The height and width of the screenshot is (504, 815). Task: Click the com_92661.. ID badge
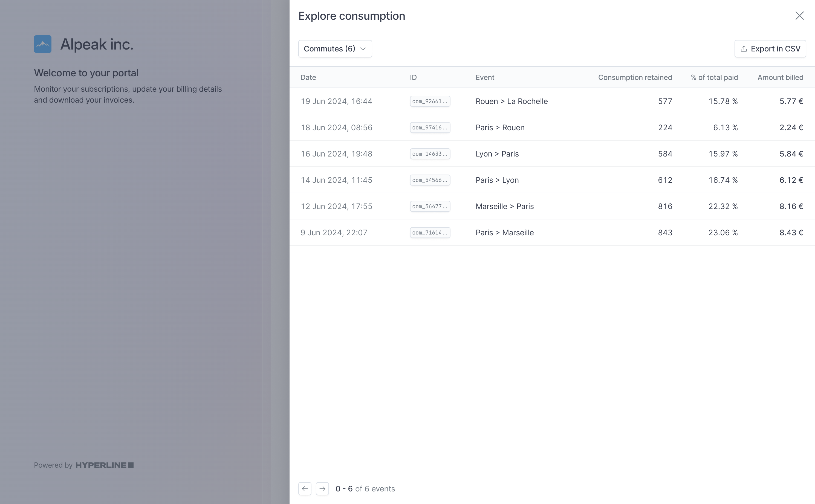[x=430, y=101]
